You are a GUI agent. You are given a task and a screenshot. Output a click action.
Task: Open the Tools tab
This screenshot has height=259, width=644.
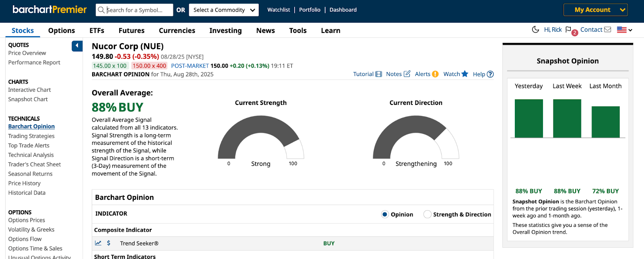pos(298,31)
